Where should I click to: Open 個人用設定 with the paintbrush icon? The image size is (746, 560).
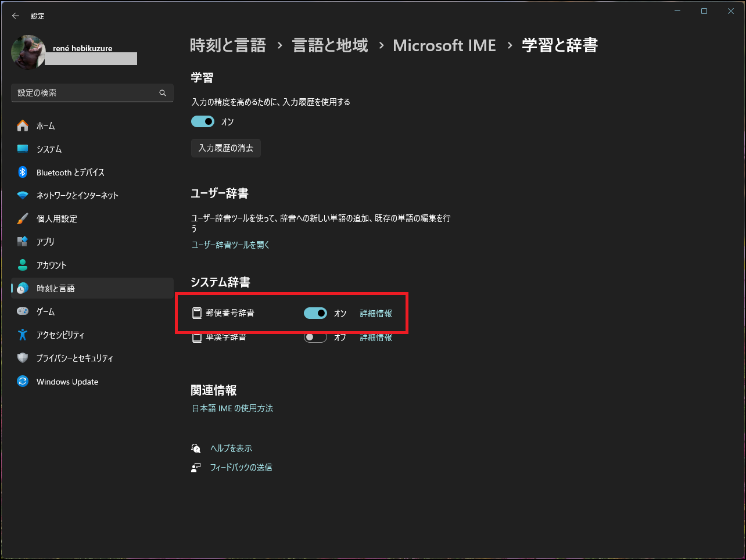(x=92, y=218)
